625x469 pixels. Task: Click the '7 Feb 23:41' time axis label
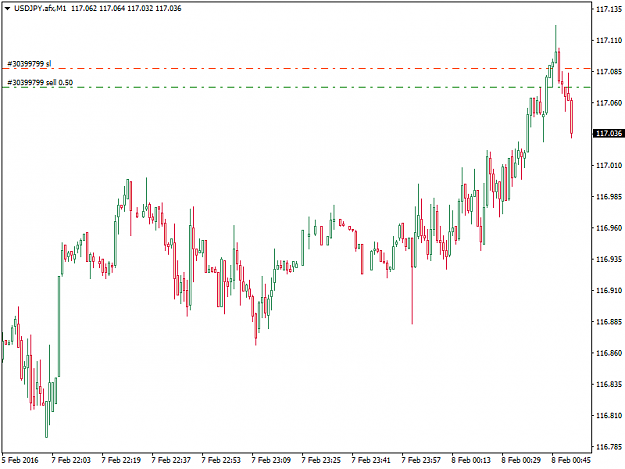pyautogui.click(x=371, y=460)
